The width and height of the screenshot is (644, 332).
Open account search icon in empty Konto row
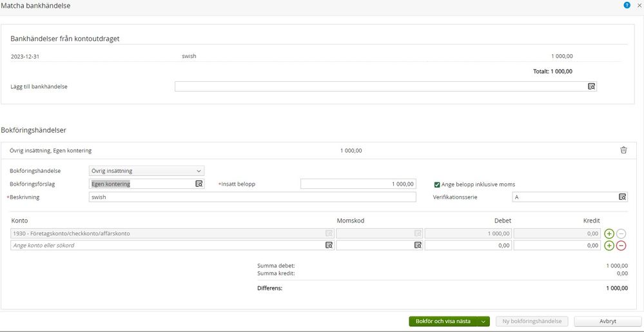click(328, 246)
